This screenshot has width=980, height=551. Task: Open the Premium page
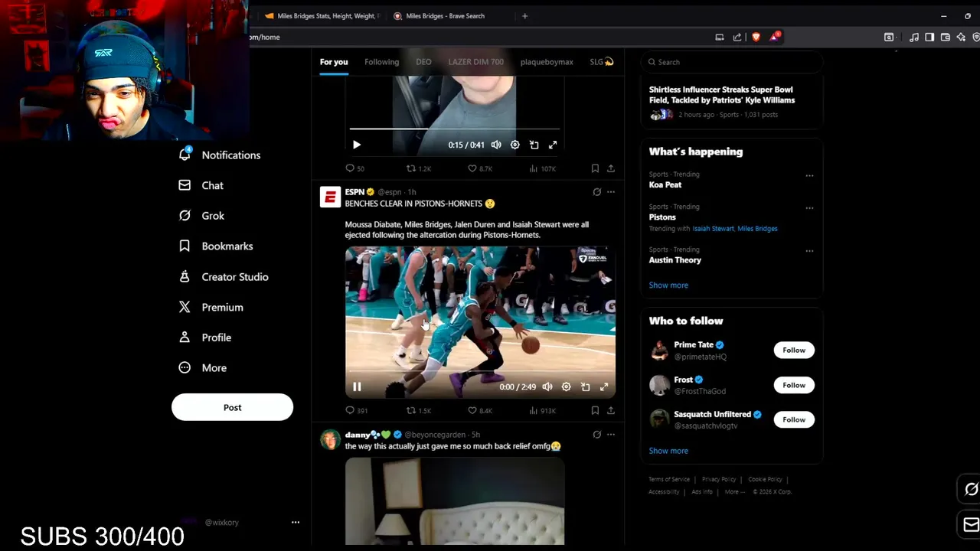coord(211,307)
